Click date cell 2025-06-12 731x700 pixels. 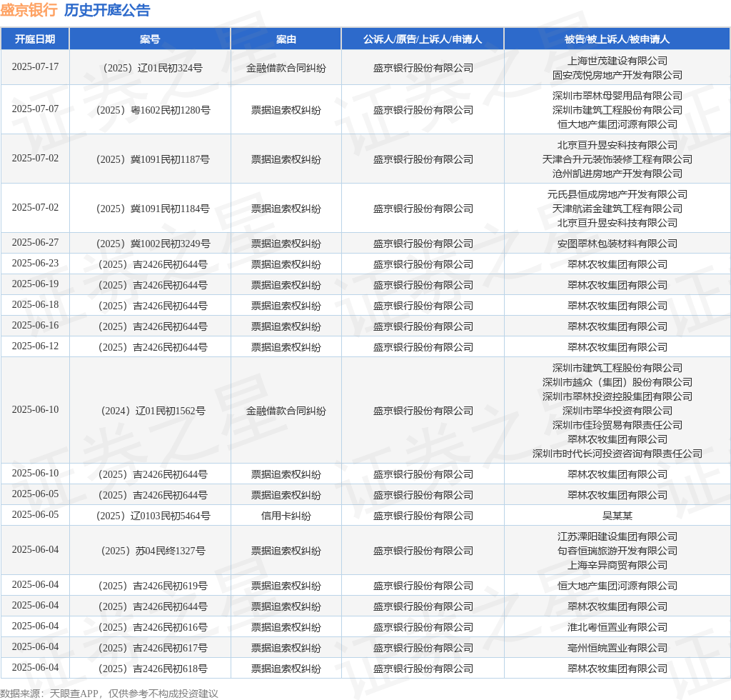click(36, 346)
